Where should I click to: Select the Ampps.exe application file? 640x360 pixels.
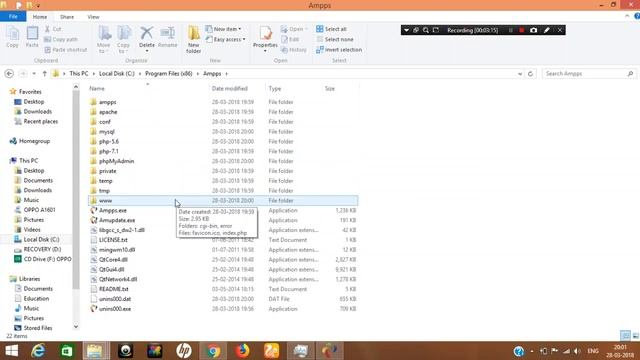[113, 210]
